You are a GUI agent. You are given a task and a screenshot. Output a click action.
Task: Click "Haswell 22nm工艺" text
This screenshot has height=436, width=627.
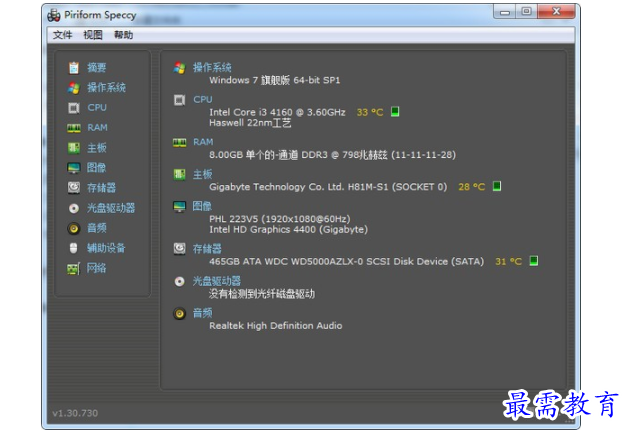[250, 123]
